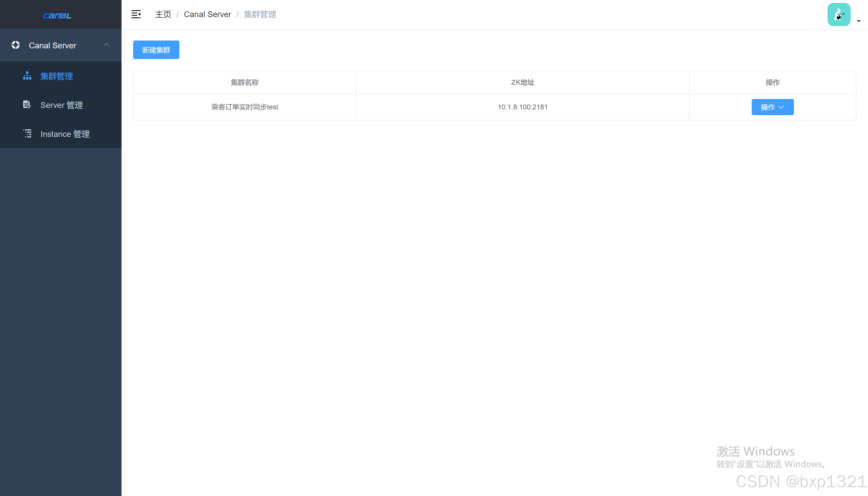Viewport: 868px width, 496px height.
Task: Open the 集群管理 menu item
Action: click(56, 76)
